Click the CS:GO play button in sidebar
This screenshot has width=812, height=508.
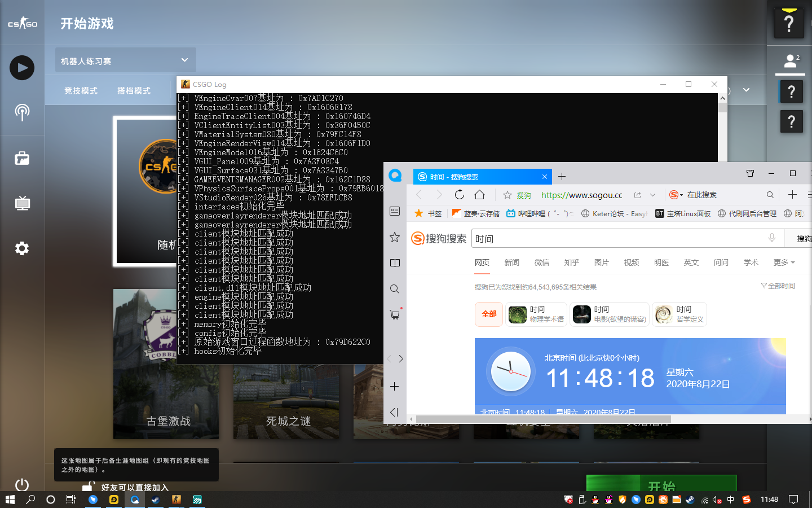(22, 68)
